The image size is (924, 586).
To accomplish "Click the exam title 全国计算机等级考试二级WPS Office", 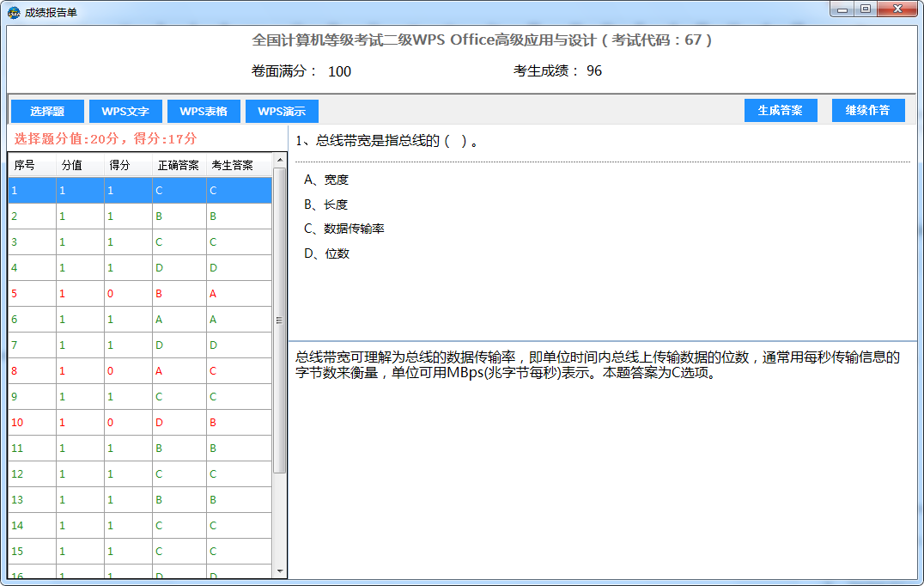I will (x=482, y=40).
